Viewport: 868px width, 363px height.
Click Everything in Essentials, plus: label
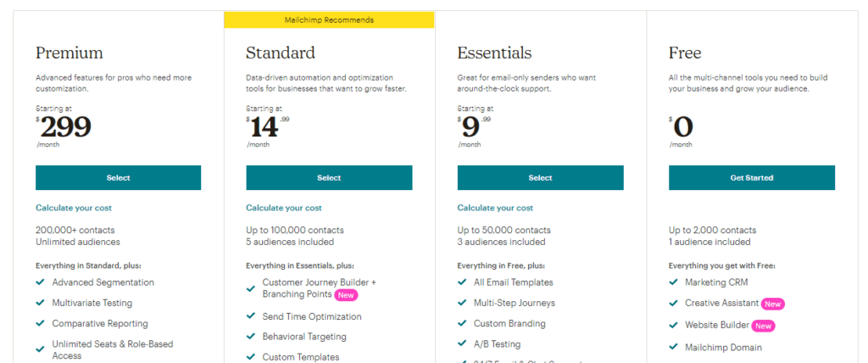tap(301, 265)
